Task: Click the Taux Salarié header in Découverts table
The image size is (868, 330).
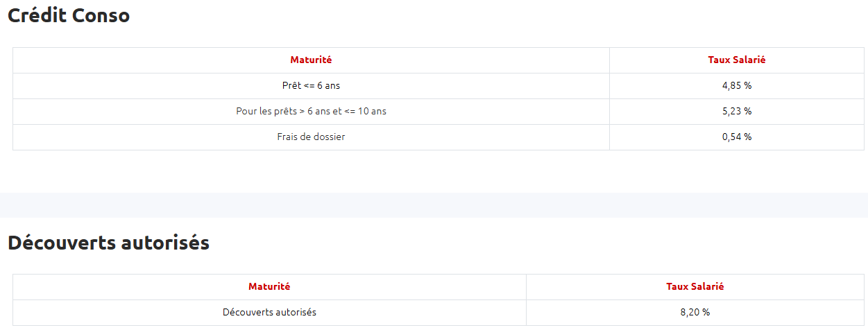Action: [695, 287]
